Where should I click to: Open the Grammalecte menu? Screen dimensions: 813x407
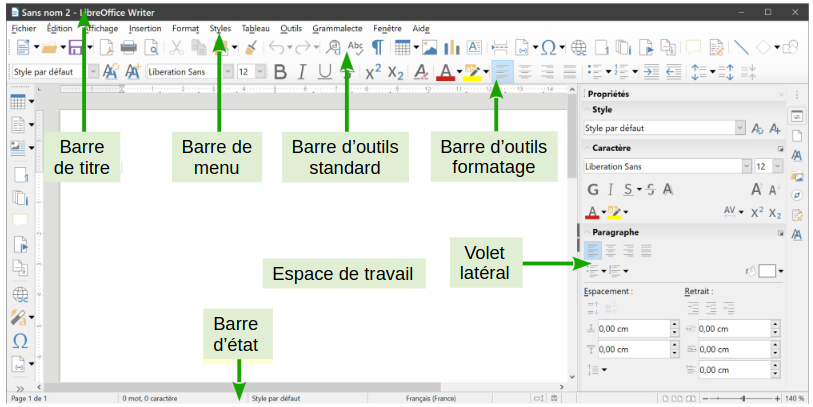338,29
